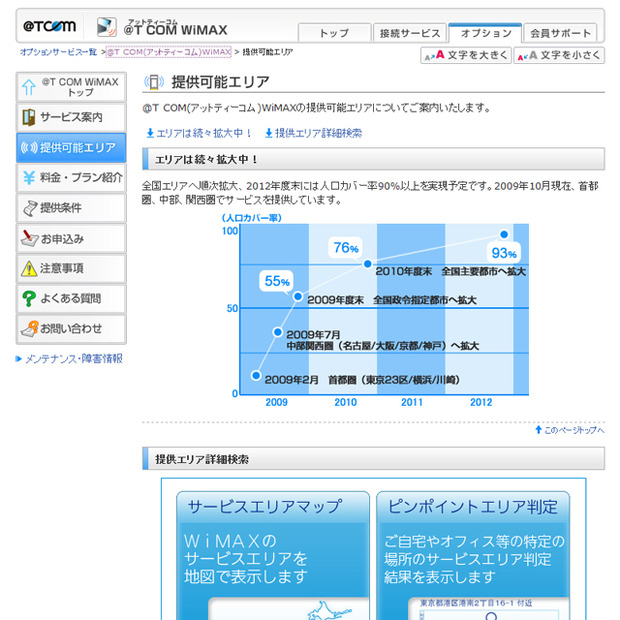
Task: Go to オプションサービス一覧 breadcrumb link
Action: 58,52
